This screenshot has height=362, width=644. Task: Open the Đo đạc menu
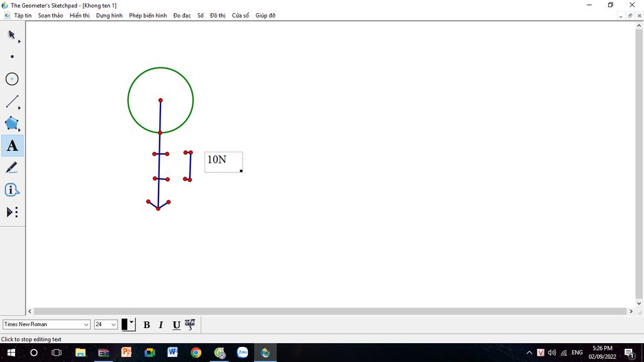point(182,16)
